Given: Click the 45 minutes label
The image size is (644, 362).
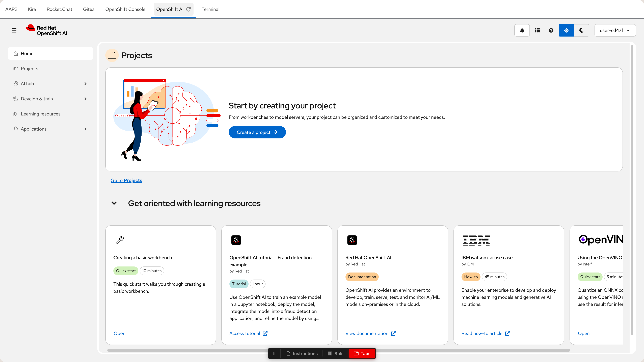Looking at the screenshot, I should (x=494, y=277).
